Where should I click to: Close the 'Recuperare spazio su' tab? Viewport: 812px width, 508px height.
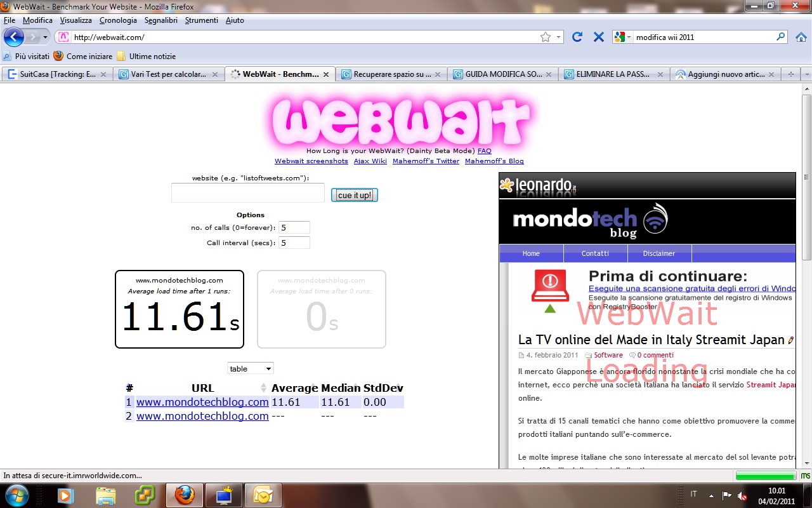tap(437, 74)
